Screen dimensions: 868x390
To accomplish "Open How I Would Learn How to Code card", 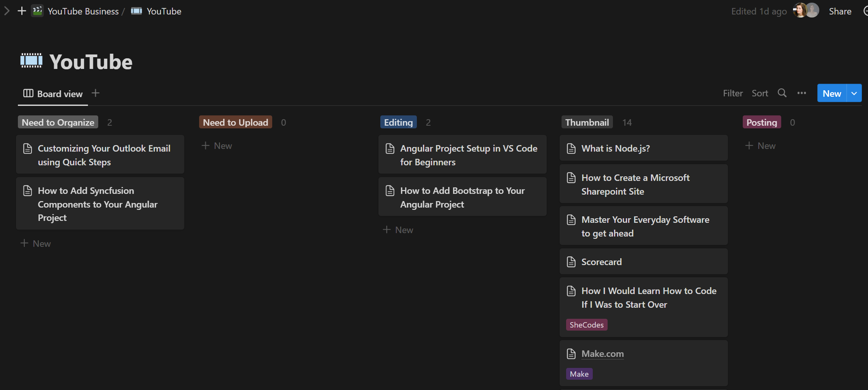I will [644, 307].
